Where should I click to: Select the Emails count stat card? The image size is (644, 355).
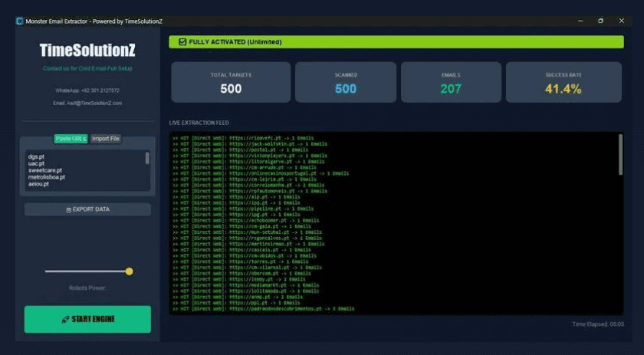pyautogui.click(x=450, y=83)
